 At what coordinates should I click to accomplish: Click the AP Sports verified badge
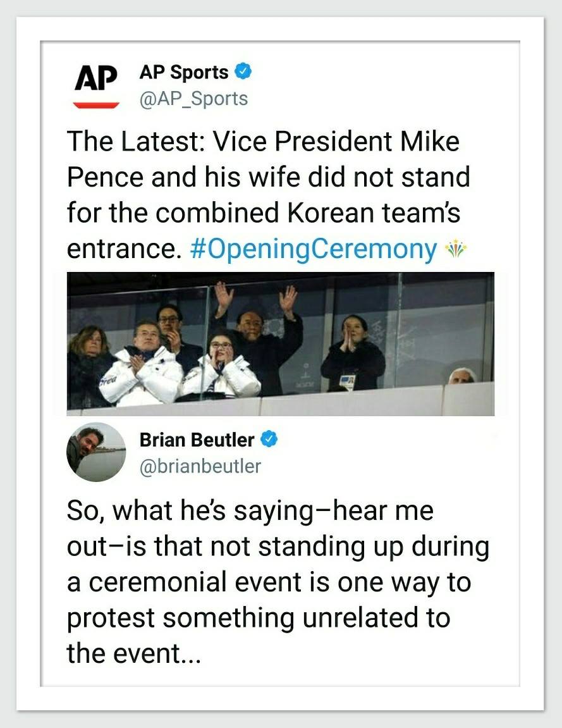point(243,72)
